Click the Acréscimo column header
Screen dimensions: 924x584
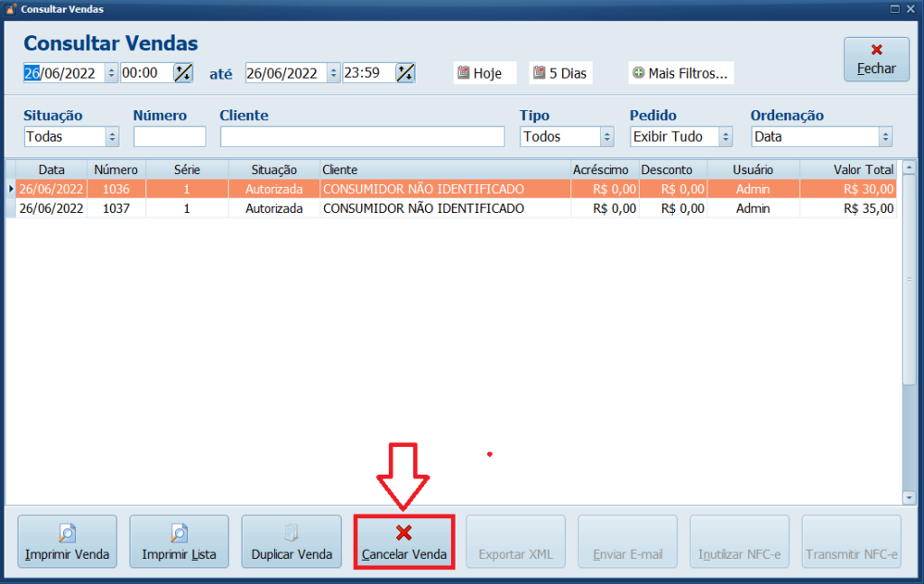(x=605, y=170)
